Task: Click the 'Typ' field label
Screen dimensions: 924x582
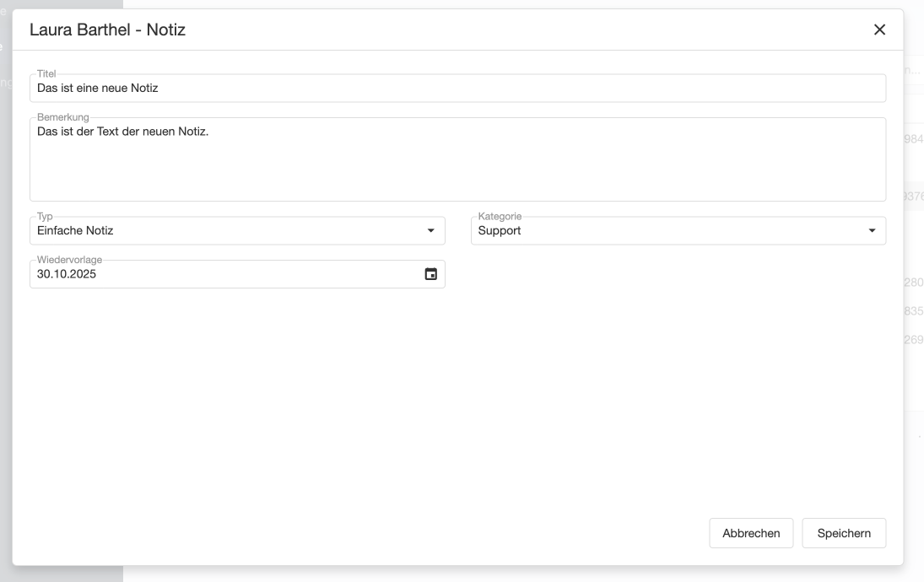Action: (45, 217)
